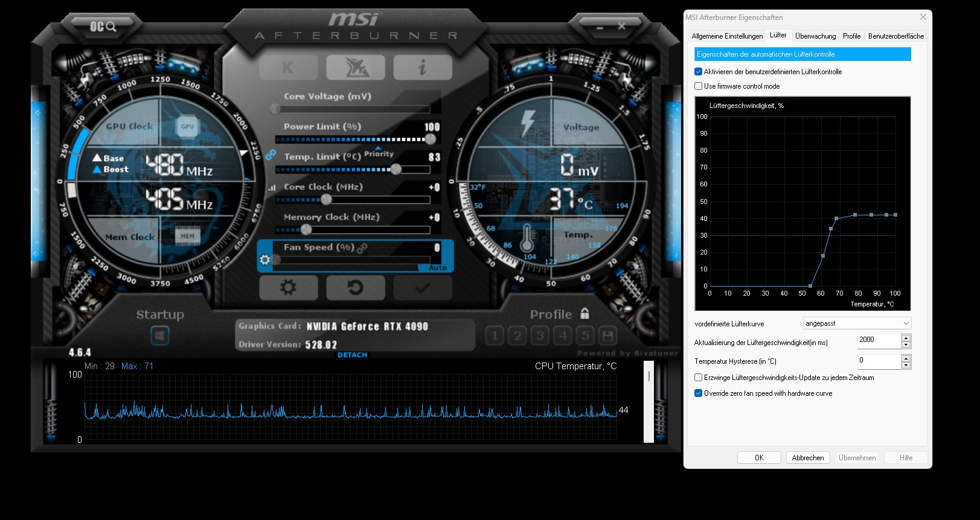Viewport: 980px width, 520px height.
Task: Close the MSI Afterburner Eigenschaften dialog
Action: pos(923,17)
